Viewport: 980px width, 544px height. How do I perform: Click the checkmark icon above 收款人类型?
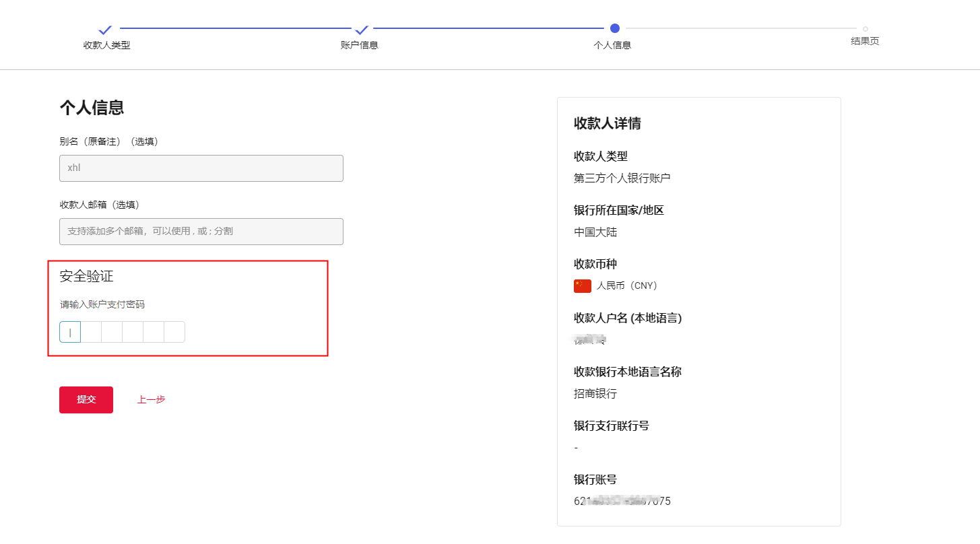click(105, 30)
